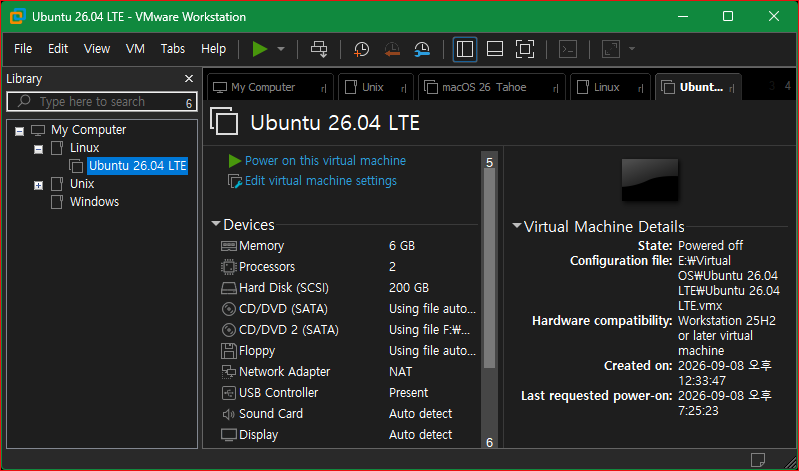Viewport: 799px width, 471px height.
Task: Click the green Power On toolbar button
Action: (x=260, y=49)
